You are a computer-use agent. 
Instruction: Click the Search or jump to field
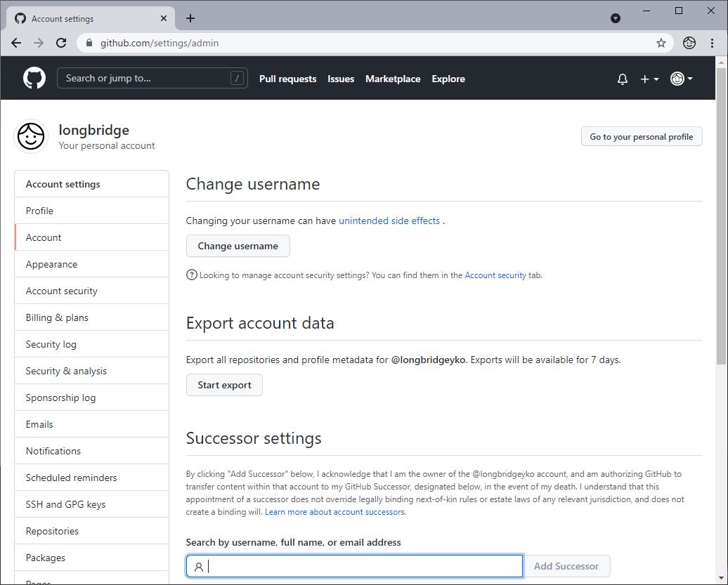[x=152, y=79]
